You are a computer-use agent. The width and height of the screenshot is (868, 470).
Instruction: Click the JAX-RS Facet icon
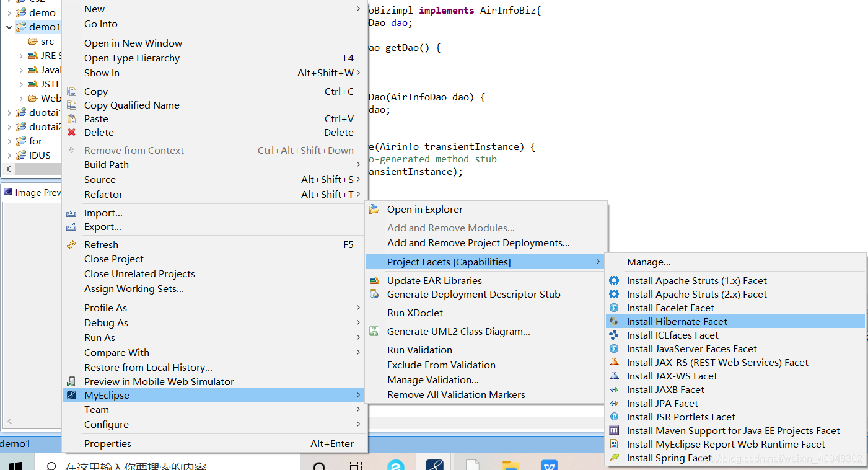coord(614,362)
